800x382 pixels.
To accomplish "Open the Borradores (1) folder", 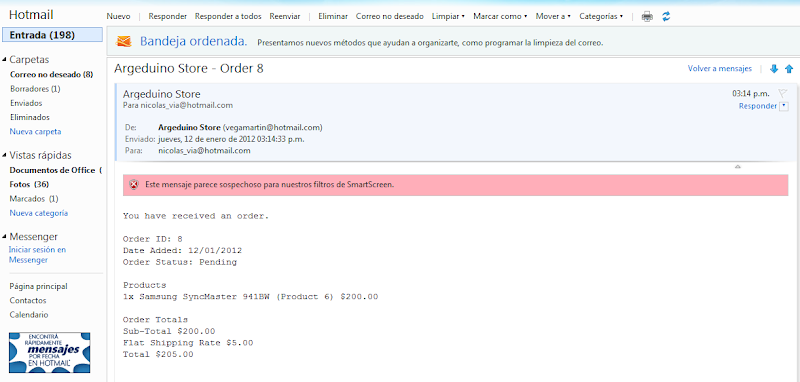I will coord(35,89).
